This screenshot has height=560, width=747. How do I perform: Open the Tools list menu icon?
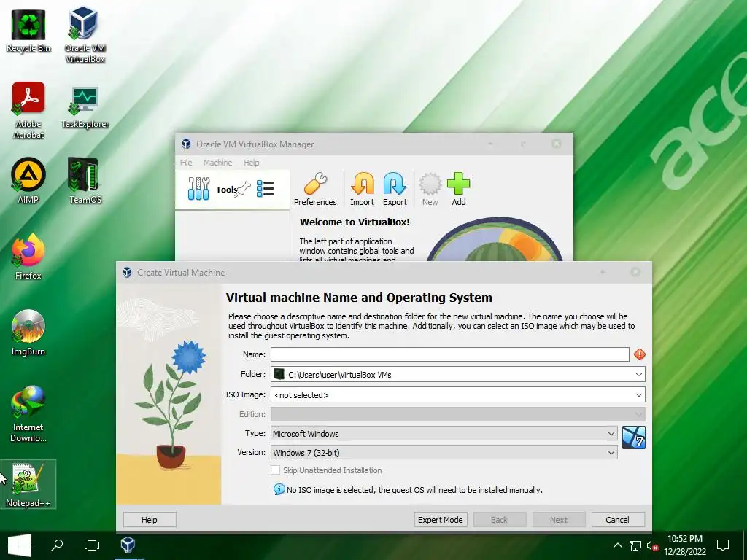[266, 189]
